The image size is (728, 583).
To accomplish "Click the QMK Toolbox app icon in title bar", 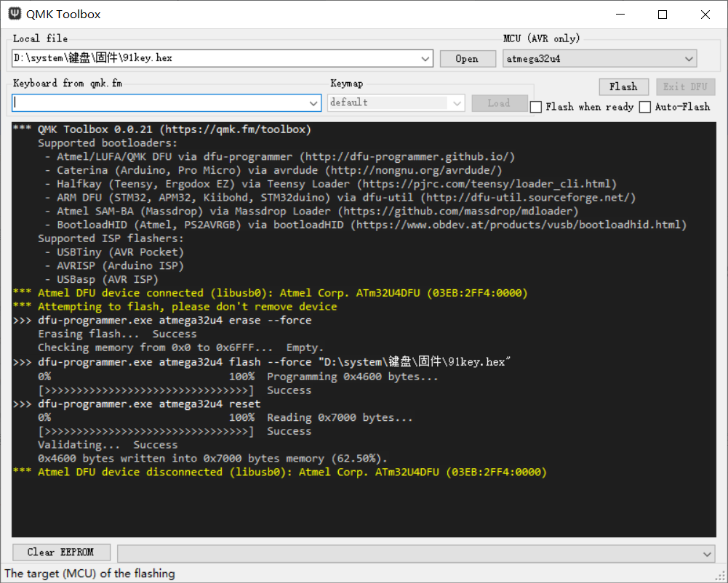I will point(14,15).
